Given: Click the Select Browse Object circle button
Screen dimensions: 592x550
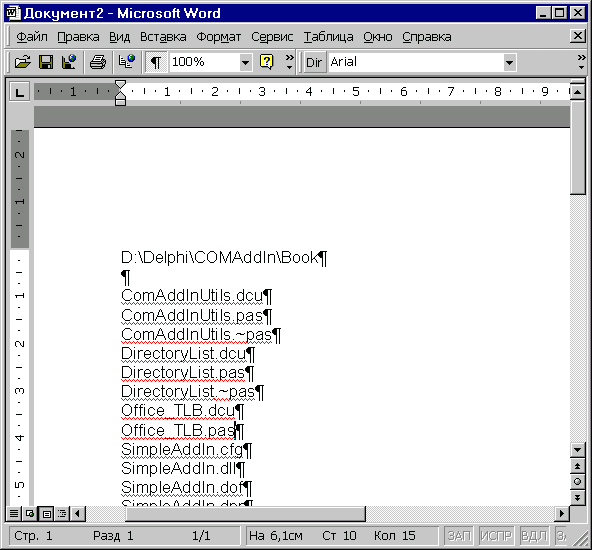Looking at the screenshot, I should pos(578,482).
